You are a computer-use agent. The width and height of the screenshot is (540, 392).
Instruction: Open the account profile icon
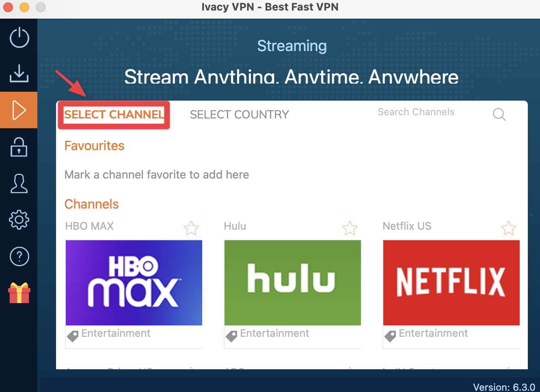[x=19, y=183]
